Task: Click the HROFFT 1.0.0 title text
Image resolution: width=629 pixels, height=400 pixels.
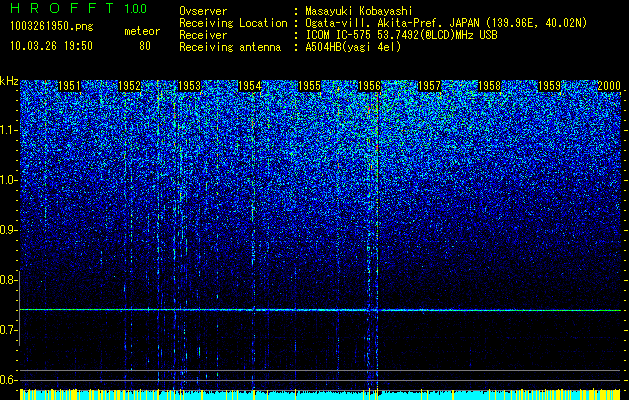Action: 79,8
